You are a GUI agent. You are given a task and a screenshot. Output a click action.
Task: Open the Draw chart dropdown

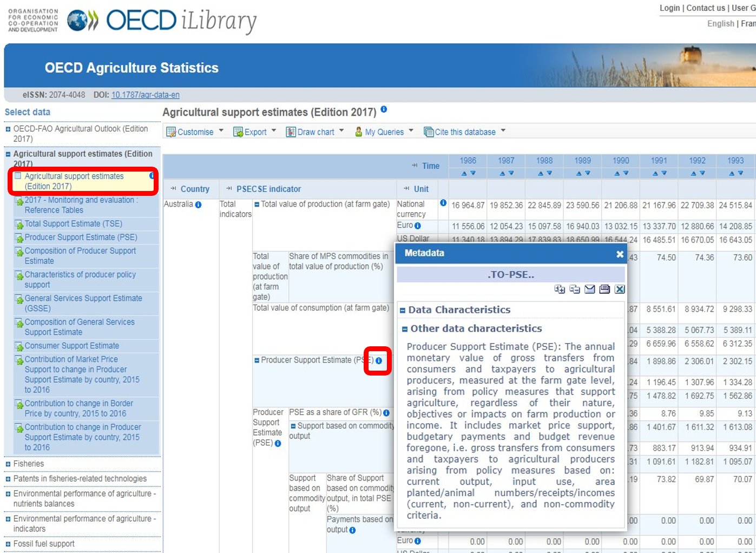[x=315, y=131]
